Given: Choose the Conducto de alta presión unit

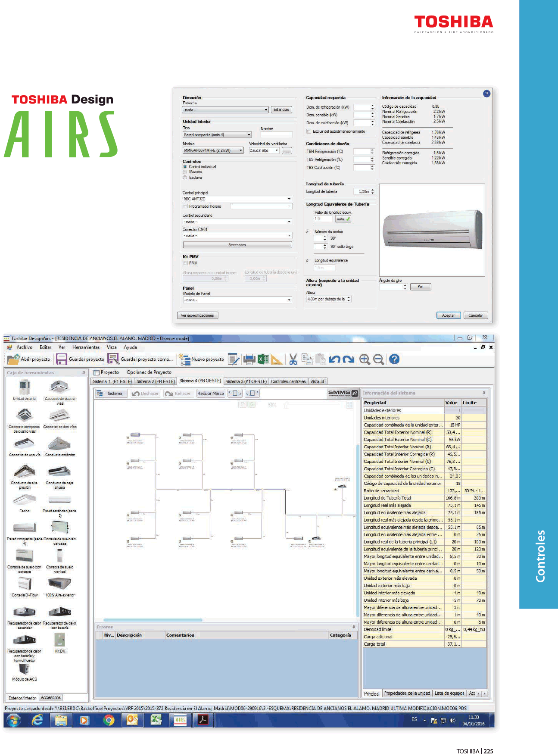Looking at the screenshot, I should (x=25, y=472).
